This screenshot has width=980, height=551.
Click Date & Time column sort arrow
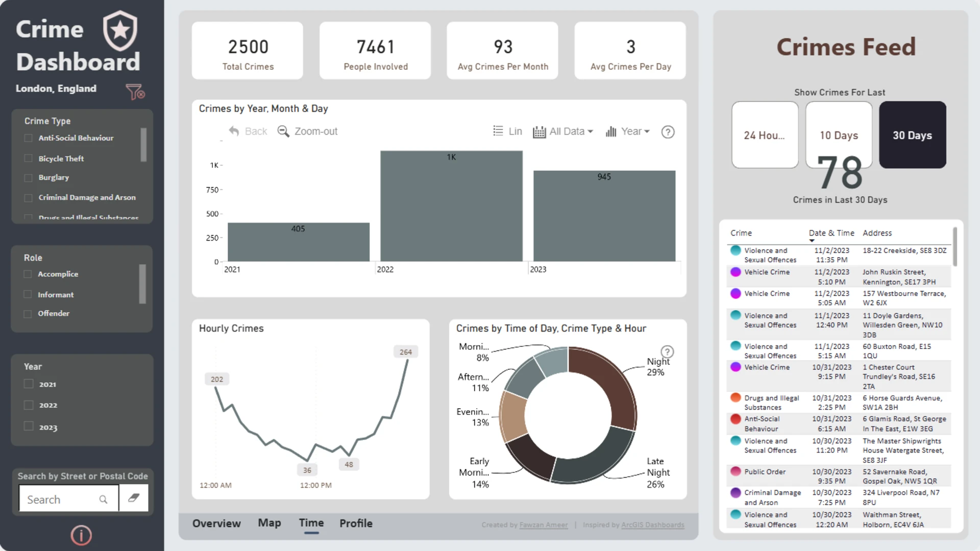tap(812, 241)
